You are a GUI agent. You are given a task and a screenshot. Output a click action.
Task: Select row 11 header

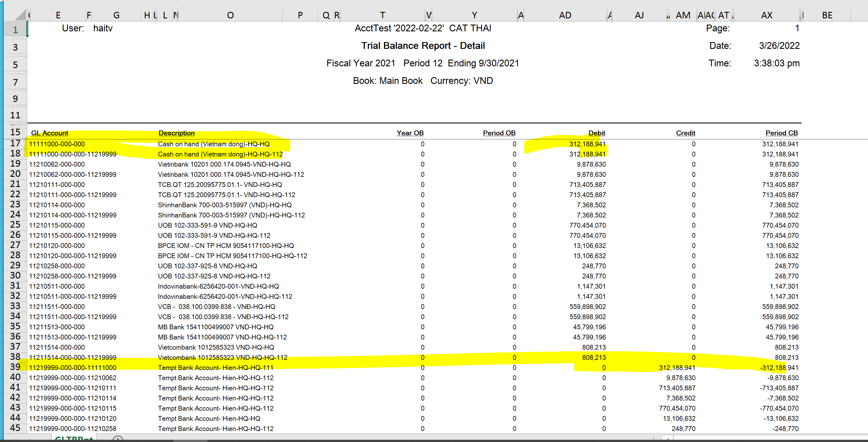15,115
